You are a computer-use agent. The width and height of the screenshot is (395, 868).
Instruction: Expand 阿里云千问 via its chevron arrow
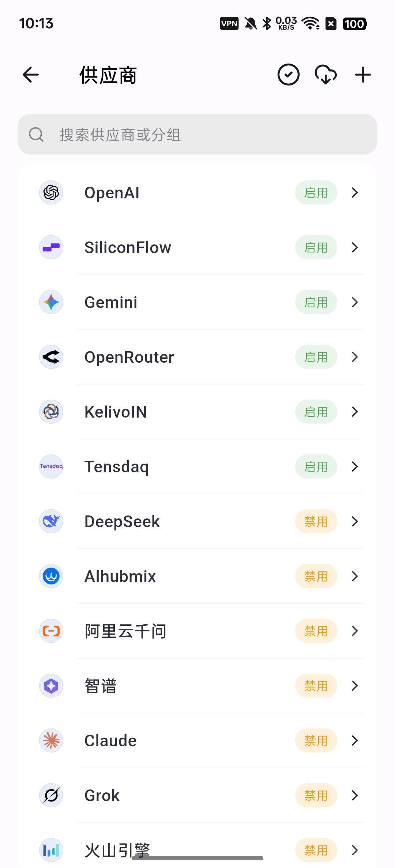[354, 631]
